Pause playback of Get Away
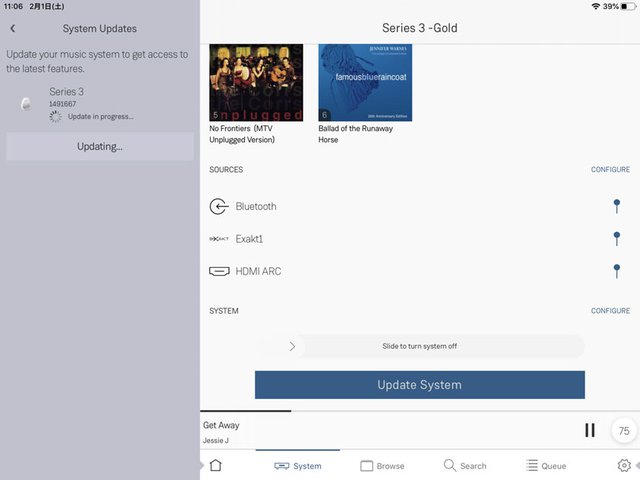 589,430
